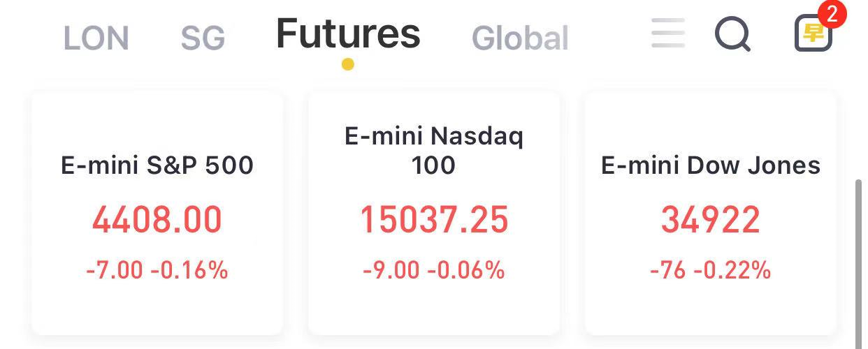Open the E-mini Dow Jones card
Viewport: 868px width, 349px height.
tap(711, 213)
